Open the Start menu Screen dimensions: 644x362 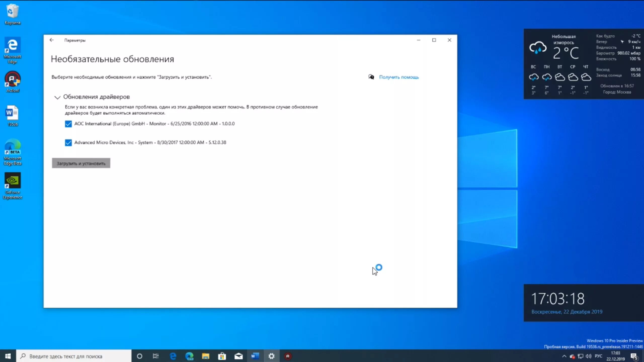tap(8, 356)
